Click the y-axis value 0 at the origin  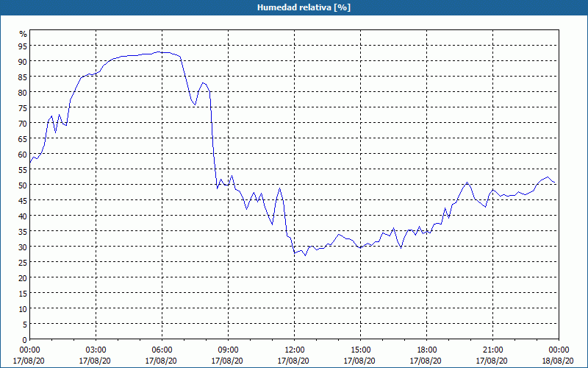pyautogui.click(x=25, y=339)
